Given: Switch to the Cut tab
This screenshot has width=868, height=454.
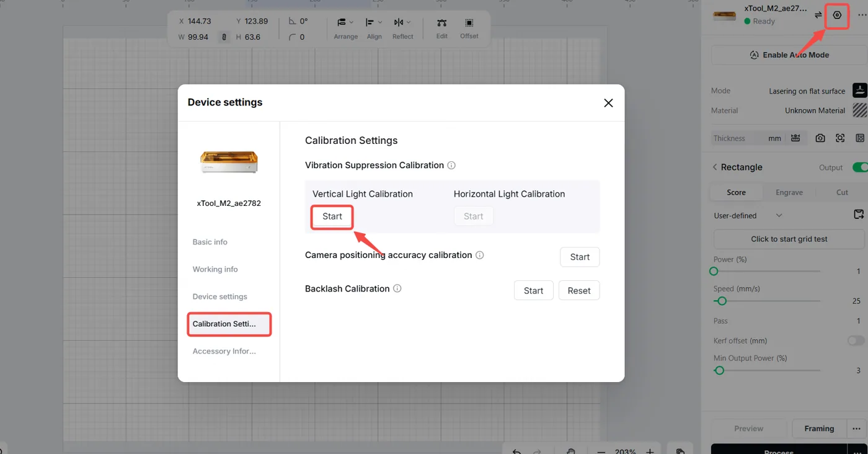Looking at the screenshot, I should tap(842, 192).
